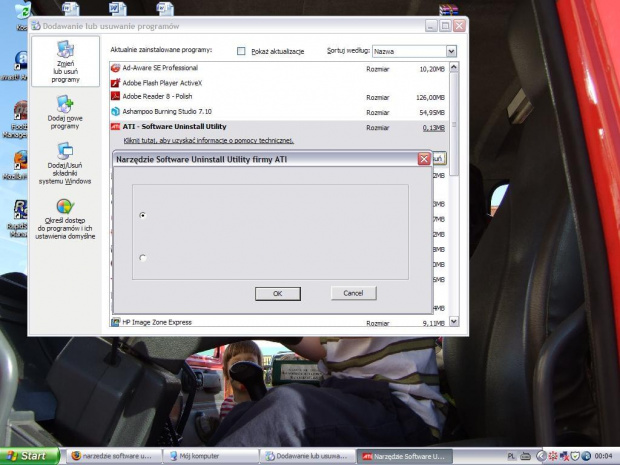
Task: Open 'Dodaj nowe programy' sidebar section
Action: pyautogui.click(x=65, y=112)
